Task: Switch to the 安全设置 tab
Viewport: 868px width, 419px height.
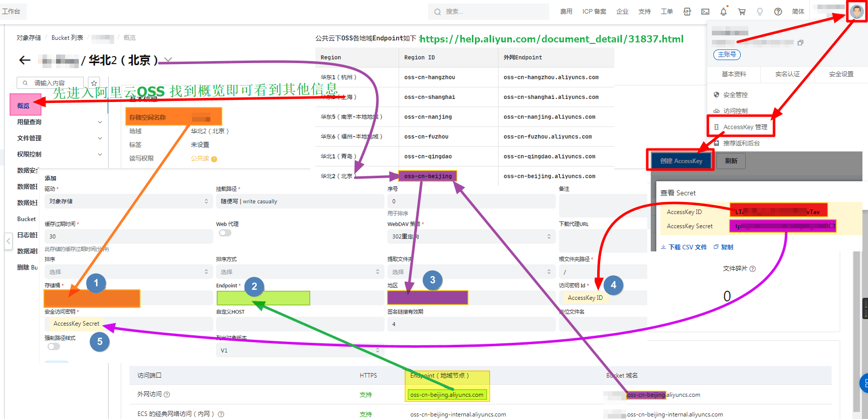Action: pyautogui.click(x=841, y=74)
